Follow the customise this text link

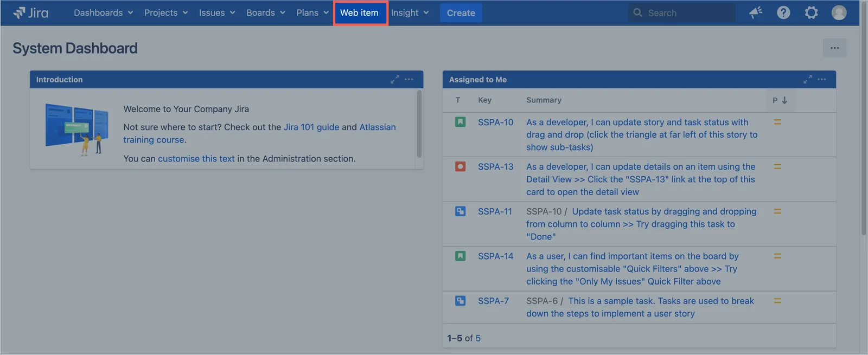(x=196, y=159)
